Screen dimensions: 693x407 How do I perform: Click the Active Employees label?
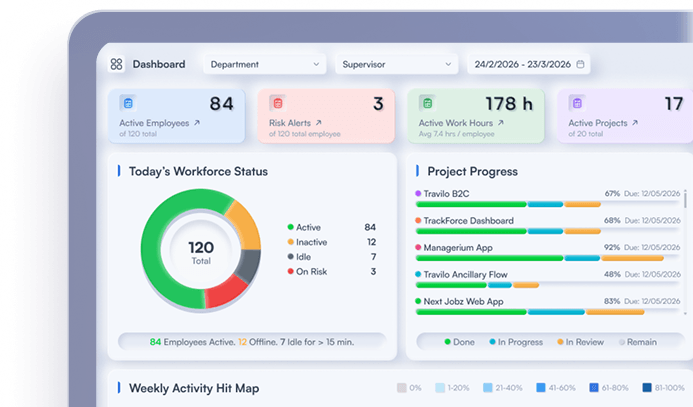coord(154,123)
